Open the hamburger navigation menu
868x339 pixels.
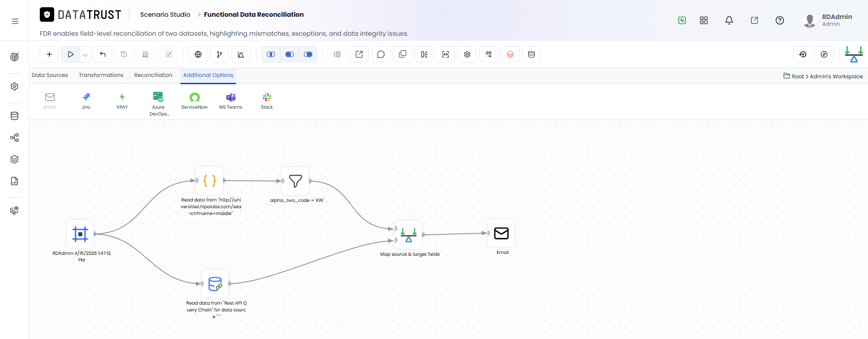tap(15, 21)
